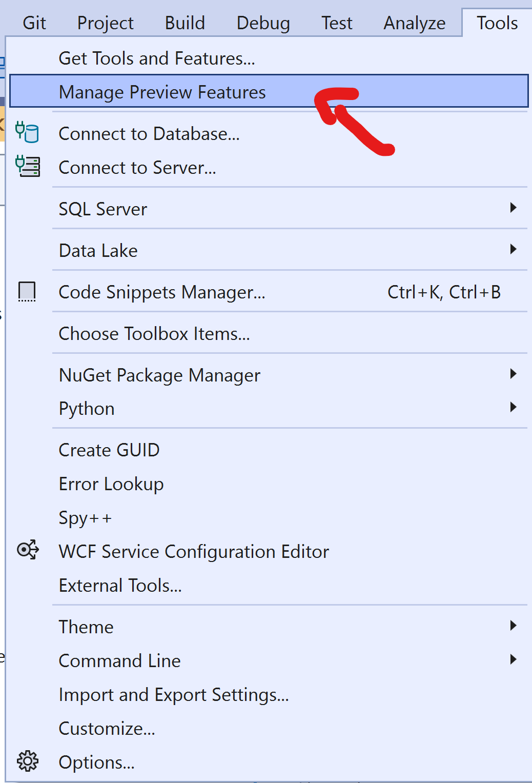The image size is (532, 783).
Task: Click the Connect to Database plug icon
Action: [27, 133]
